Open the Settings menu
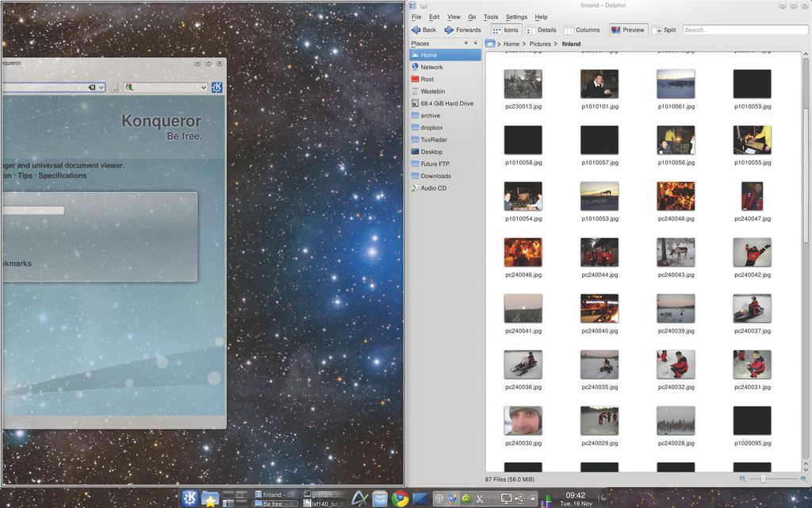 (x=516, y=17)
